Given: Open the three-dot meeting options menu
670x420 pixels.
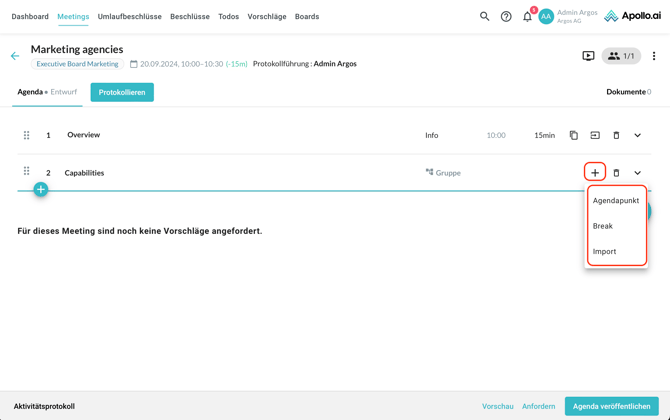Looking at the screenshot, I should [x=654, y=56].
